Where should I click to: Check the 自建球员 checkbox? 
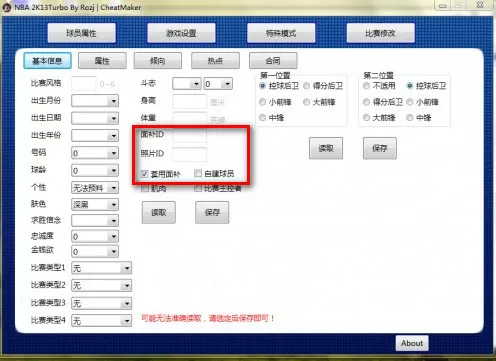coord(198,173)
